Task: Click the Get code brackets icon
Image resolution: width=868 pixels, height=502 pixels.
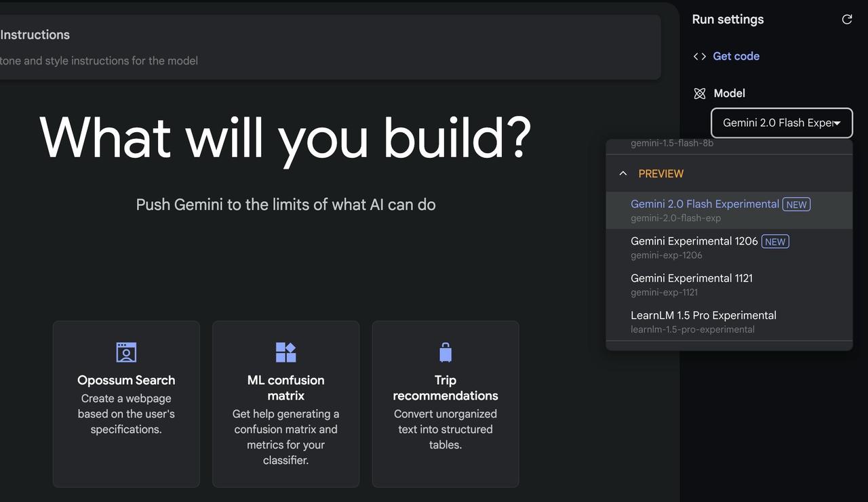Action: pyautogui.click(x=700, y=56)
